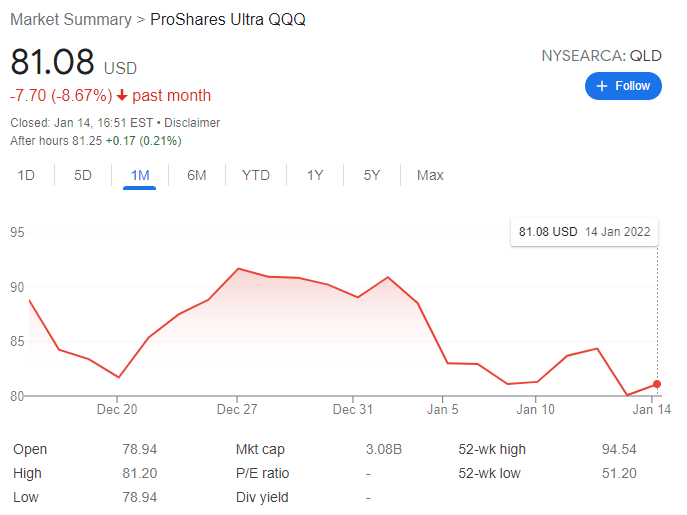
Task: Switch to 5Y chart range
Action: point(372,175)
